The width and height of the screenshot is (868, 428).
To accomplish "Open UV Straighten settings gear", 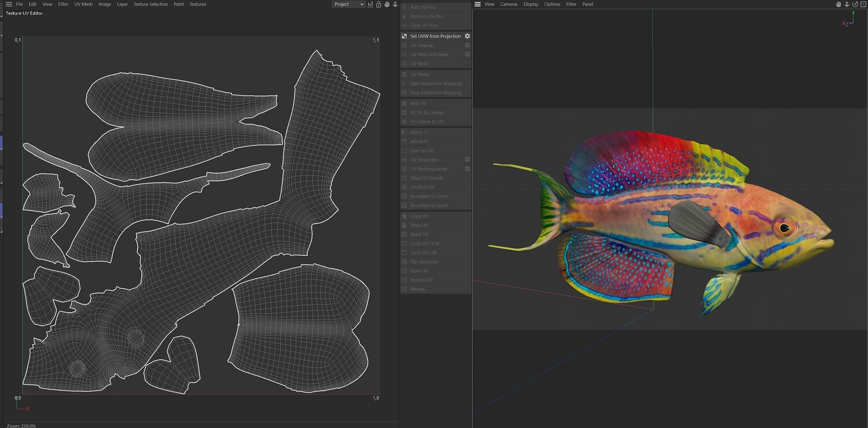I will click(468, 160).
